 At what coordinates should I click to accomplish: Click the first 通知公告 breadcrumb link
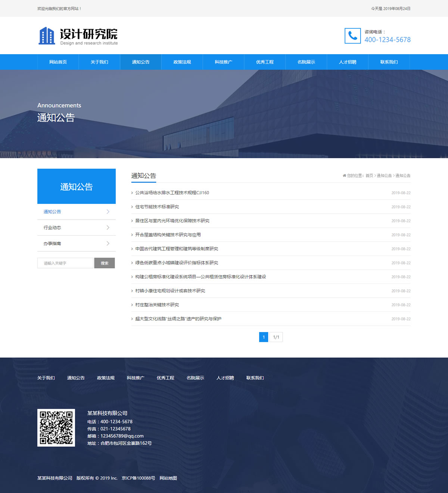(x=384, y=176)
